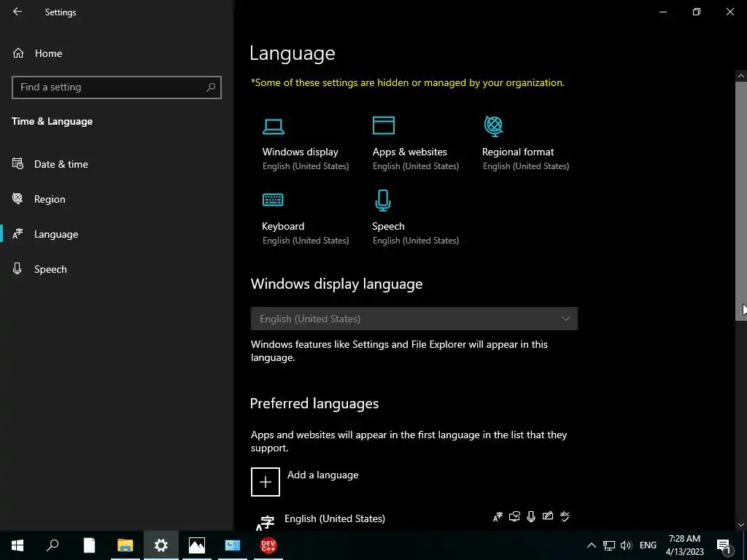Click the search magnifier in Find a setting
This screenshot has width=747, height=560.
(211, 87)
